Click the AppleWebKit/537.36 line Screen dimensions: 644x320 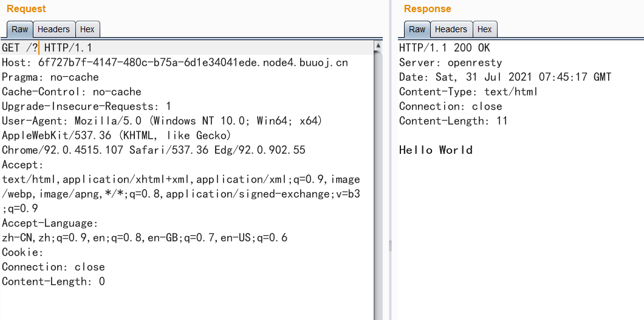pos(117,135)
